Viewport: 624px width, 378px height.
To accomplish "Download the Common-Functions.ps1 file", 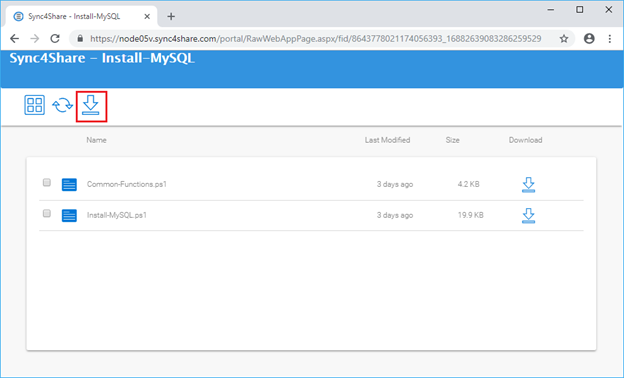I will [528, 185].
